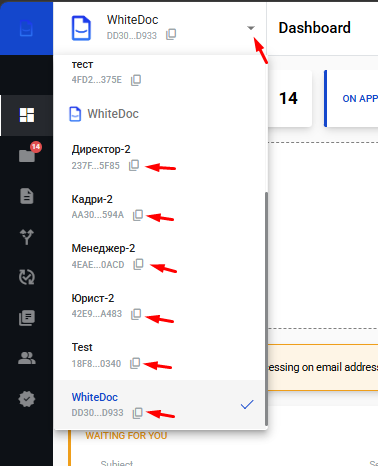378x466 pixels.
Task: Copy the 237F...5F85 address of Директор-2
Action: [x=134, y=165]
